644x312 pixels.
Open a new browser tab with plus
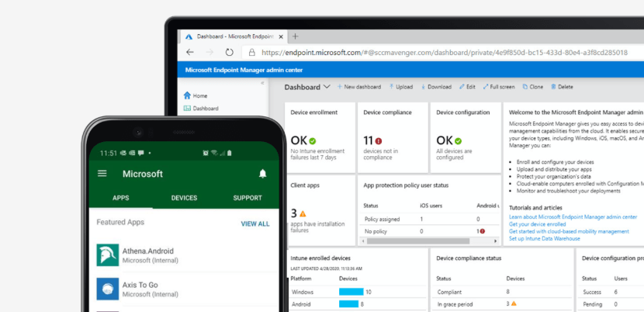[295, 36]
